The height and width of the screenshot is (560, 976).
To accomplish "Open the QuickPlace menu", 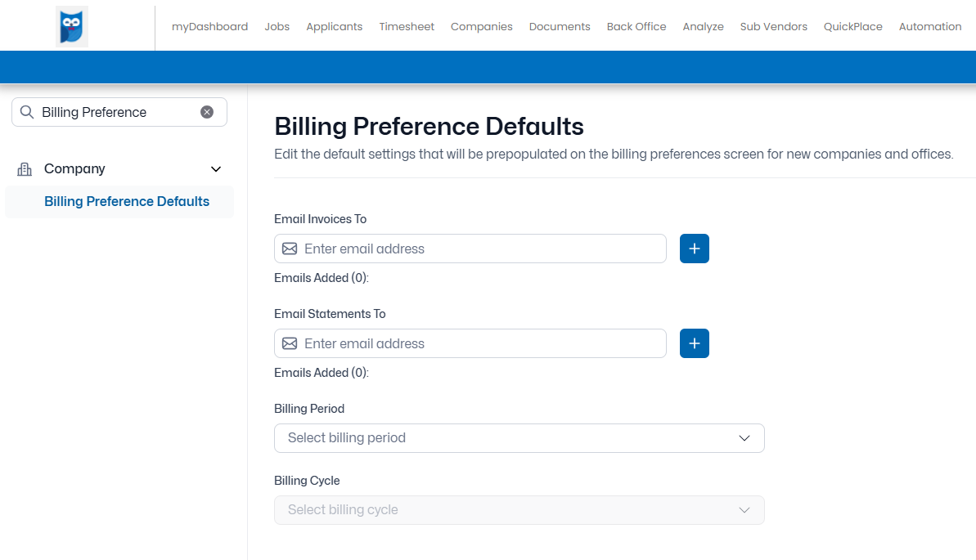I will (x=852, y=27).
